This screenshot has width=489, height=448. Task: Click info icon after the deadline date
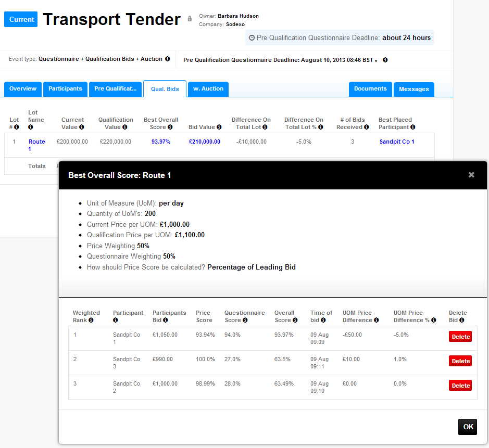385,60
